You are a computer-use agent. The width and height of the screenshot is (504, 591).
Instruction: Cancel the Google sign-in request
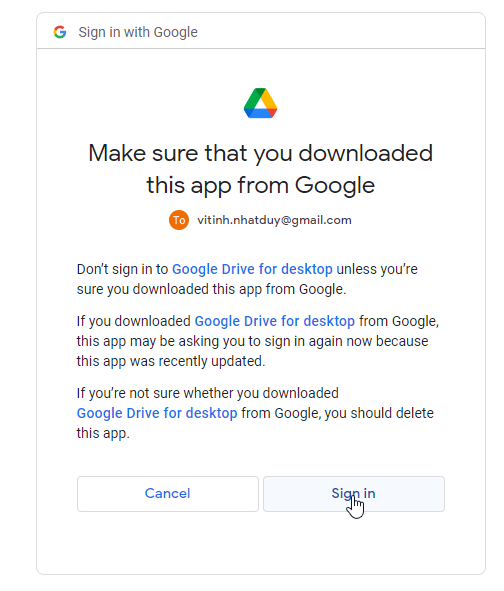click(168, 494)
